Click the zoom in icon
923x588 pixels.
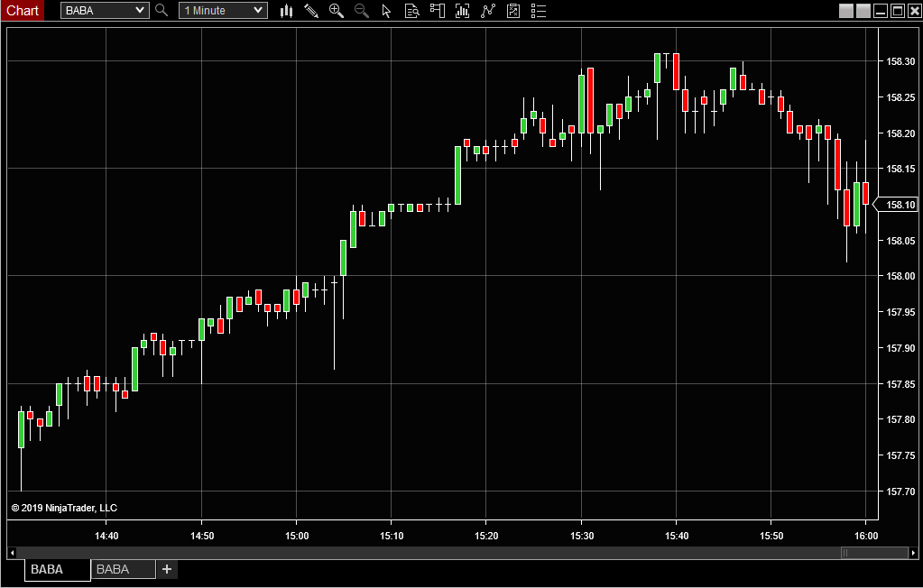coord(337,11)
